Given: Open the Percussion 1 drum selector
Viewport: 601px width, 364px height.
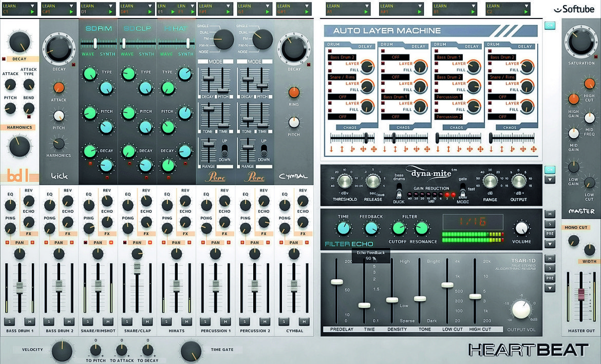Looking at the screenshot, I should pyautogui.click(x=449, y=97).
